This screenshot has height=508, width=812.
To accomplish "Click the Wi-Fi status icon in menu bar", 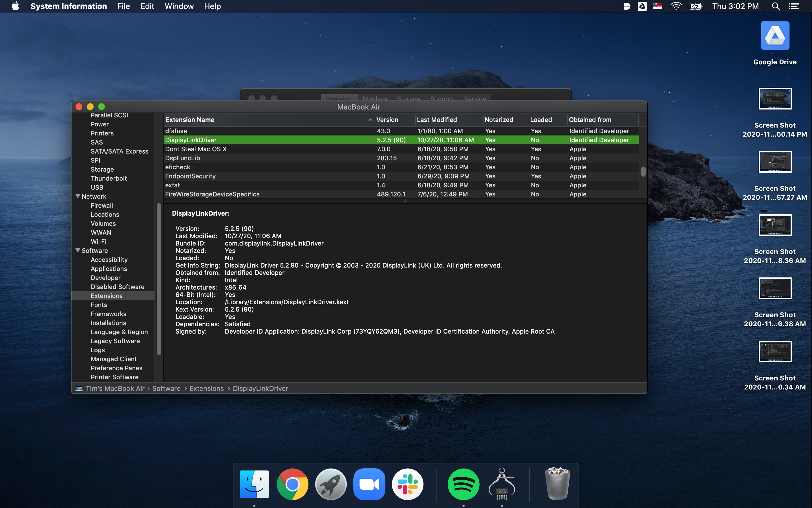I will [676, 6].
